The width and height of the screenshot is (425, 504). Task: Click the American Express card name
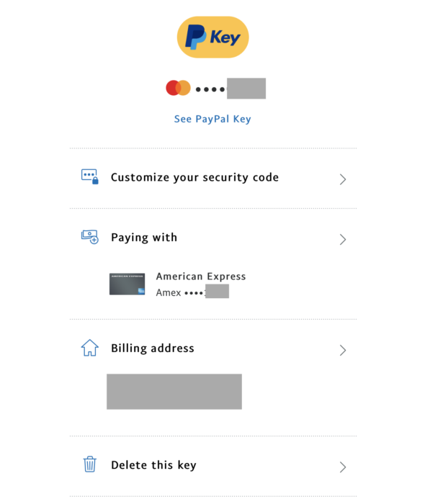201,276
